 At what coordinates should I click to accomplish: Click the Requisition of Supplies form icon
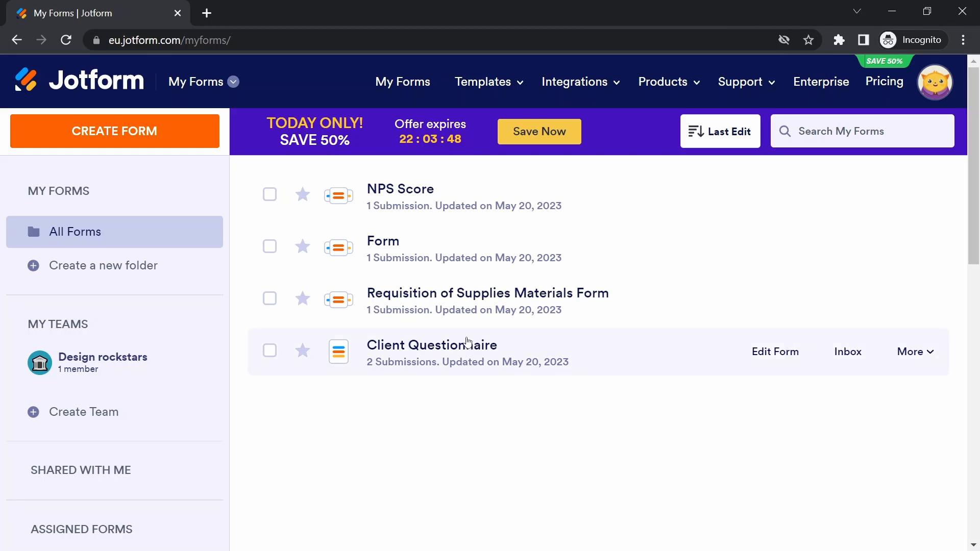[339, 299]
